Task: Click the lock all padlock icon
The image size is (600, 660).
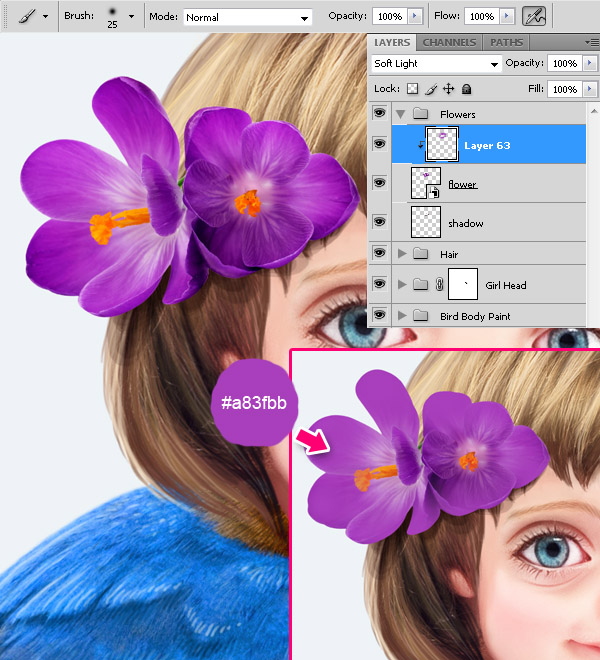Action: [x=466, y=89]
